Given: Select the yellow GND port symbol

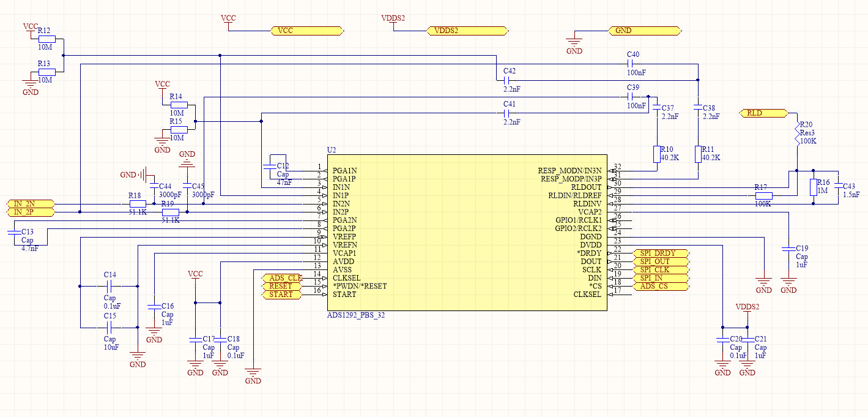Looking at the screenshot, I should (x=645, y=30).
